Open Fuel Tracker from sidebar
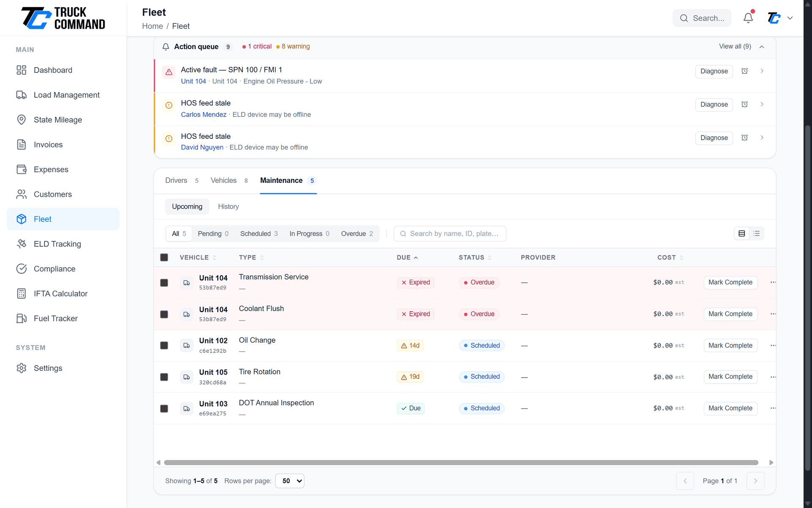812x508 pixels. coord(63,318)
